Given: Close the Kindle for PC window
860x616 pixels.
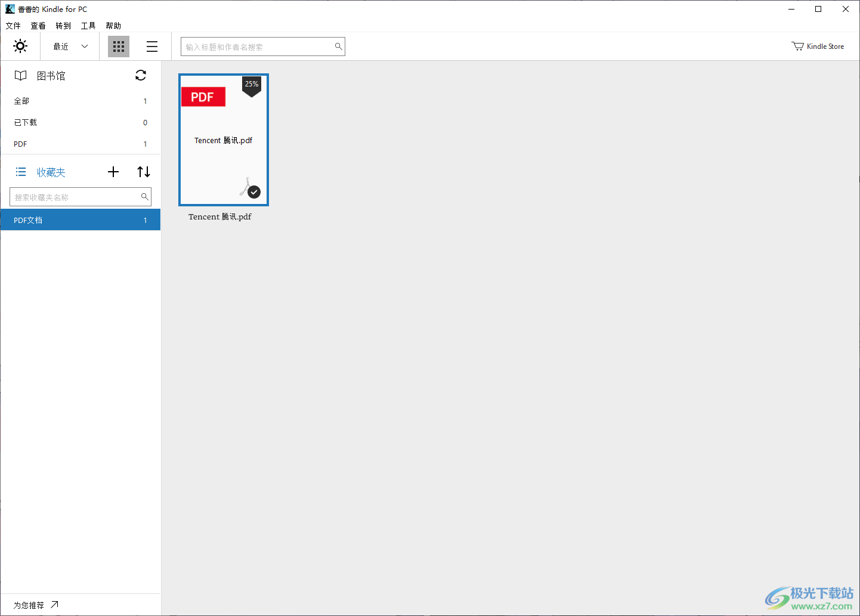Looking at the screenshot, I should 846,9.
